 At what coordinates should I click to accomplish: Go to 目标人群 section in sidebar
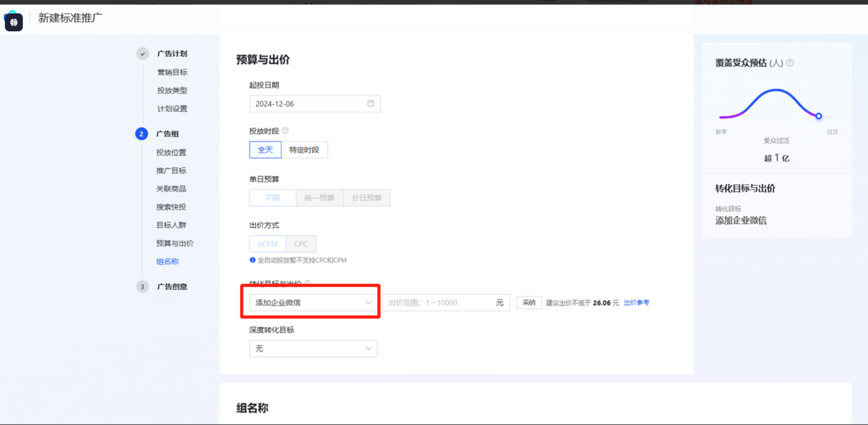point(171,225)
